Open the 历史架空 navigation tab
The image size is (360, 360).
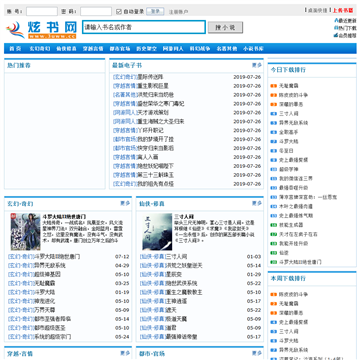[x=146, y=49]
